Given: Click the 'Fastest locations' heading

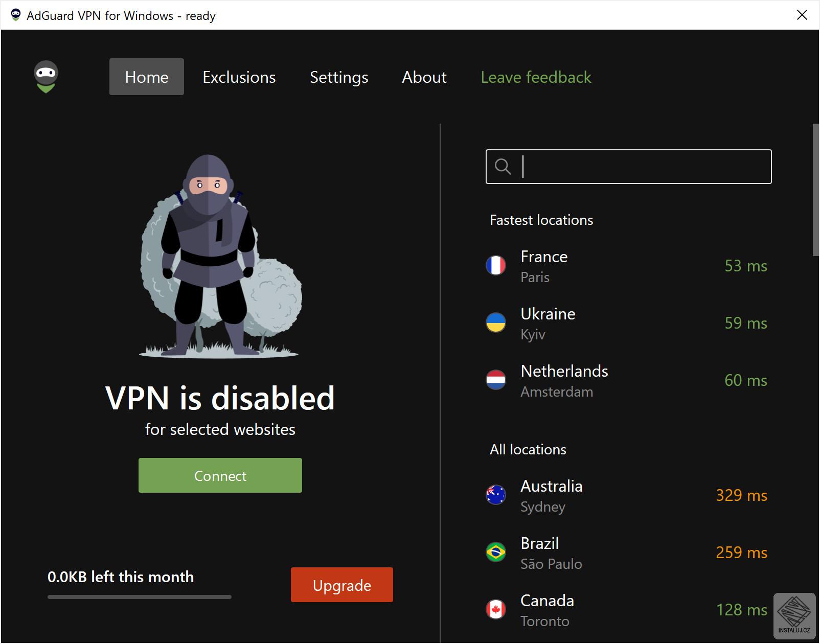Looking at the screenshot, I should tap(541, 220).
